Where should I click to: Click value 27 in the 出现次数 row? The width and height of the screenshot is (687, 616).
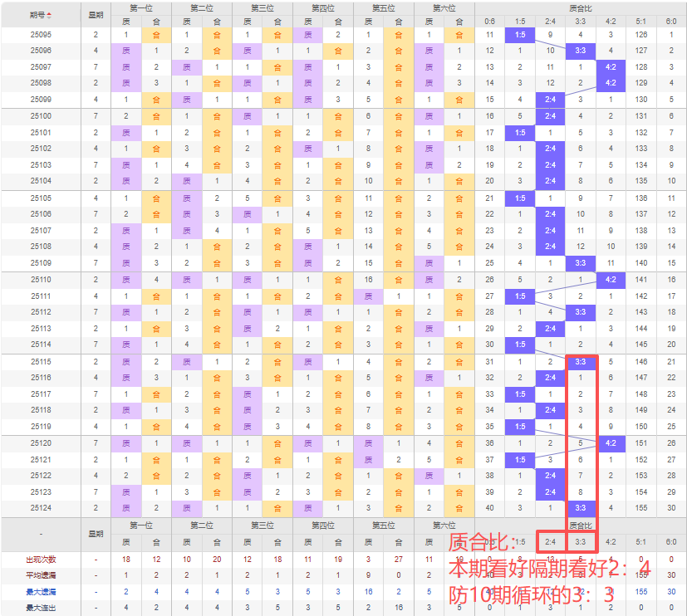(x=398, y=560)
